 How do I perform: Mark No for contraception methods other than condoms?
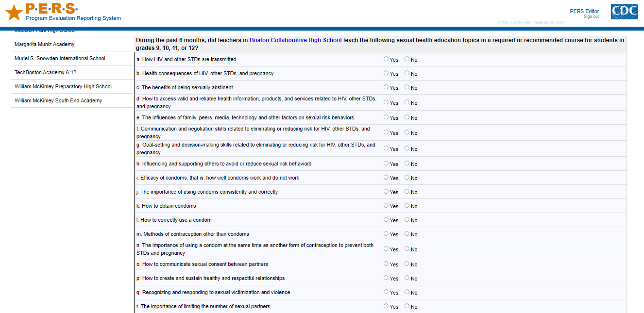(x=407, y=234)
